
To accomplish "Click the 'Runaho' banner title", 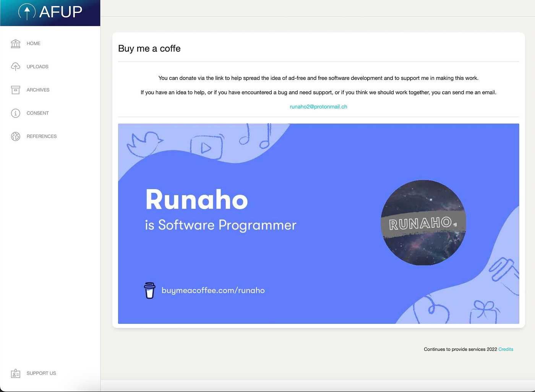I will [x=196, y=199].
